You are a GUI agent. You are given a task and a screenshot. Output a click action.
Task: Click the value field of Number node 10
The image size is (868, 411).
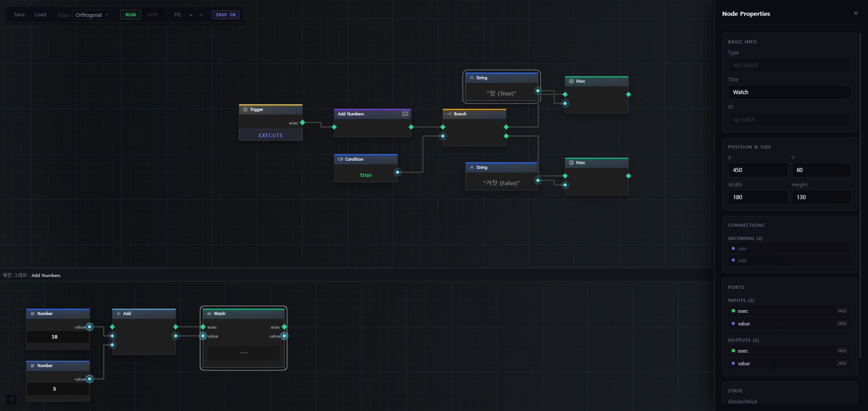click(x=58, y=337)
